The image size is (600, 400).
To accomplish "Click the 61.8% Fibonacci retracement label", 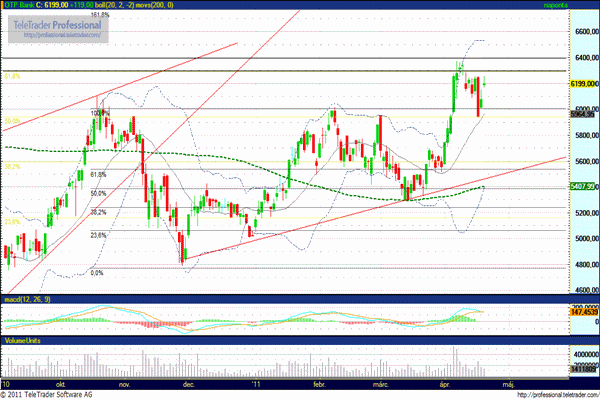I will 99,174.
